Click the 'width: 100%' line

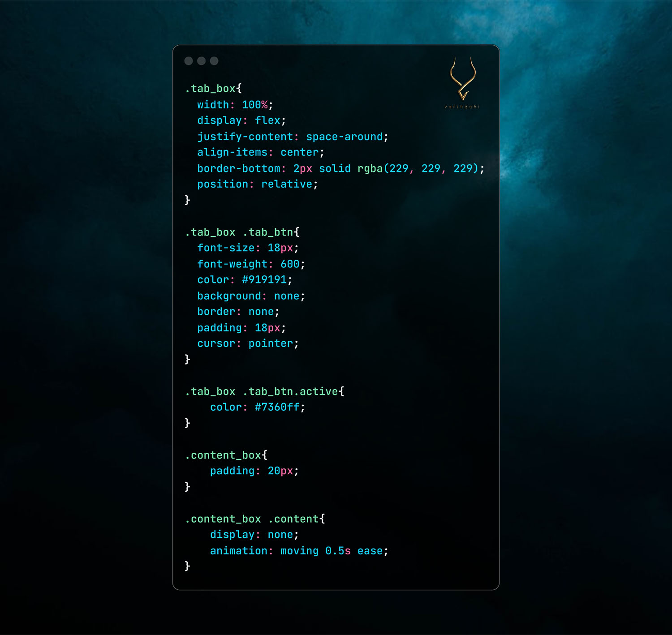click(x=235, y=105)
